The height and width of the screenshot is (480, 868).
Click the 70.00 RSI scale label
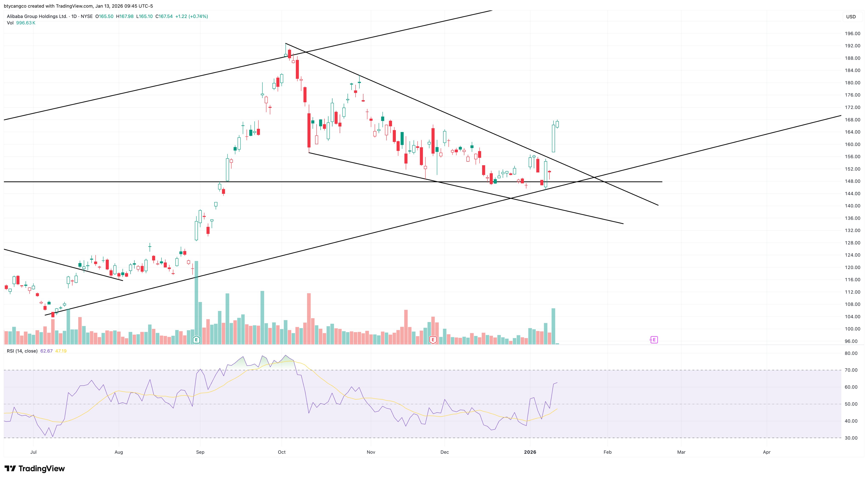[851, 370]
